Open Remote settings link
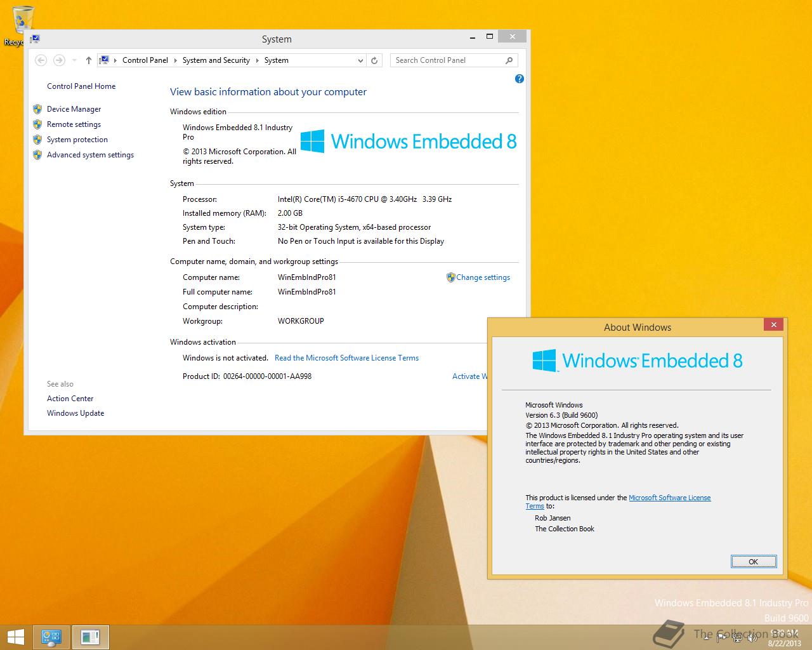The width and height of the screenshot is (812, 650). point(74,124)
